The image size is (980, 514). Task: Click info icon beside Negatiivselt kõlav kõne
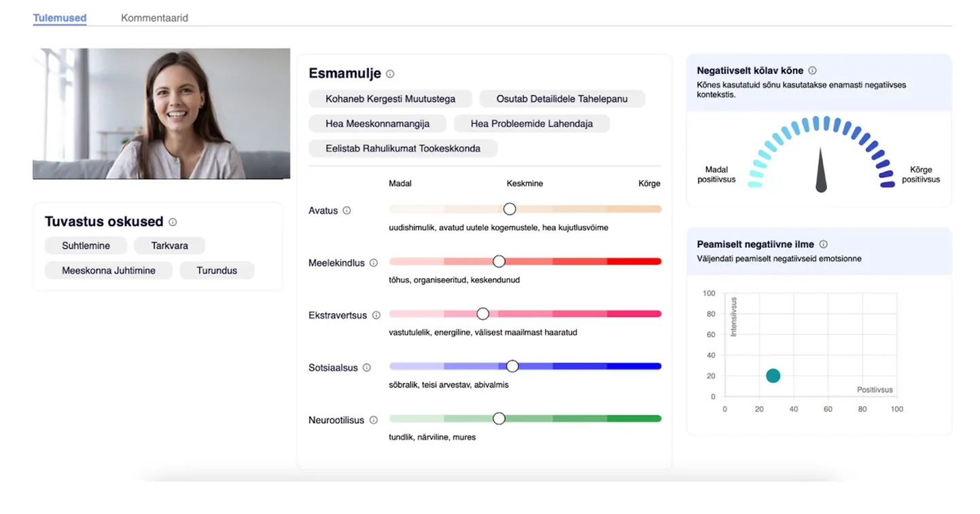pos(812,71)
